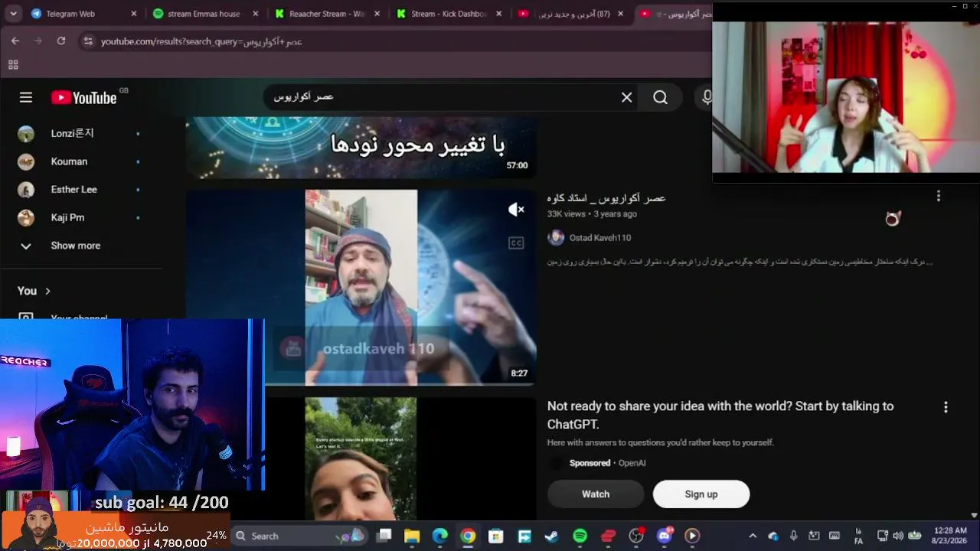
Task: Expand the You section
Action: pyautogui.click(x=34, y=291)
